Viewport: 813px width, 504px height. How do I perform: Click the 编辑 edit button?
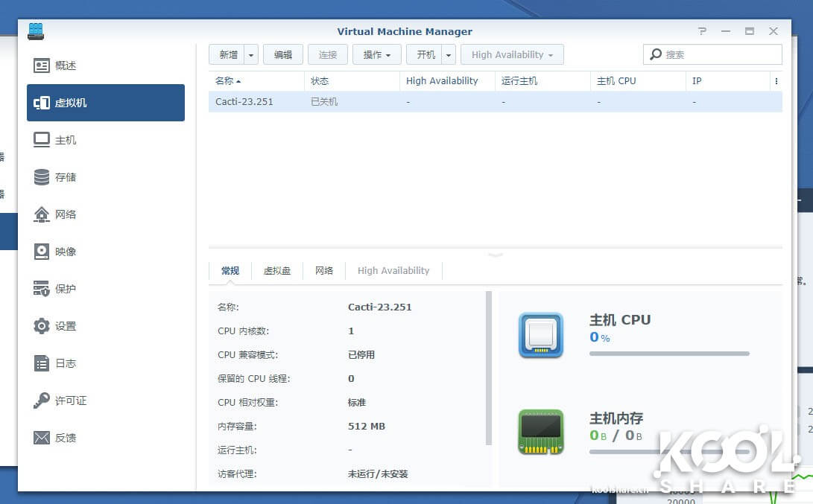[282, 55]
